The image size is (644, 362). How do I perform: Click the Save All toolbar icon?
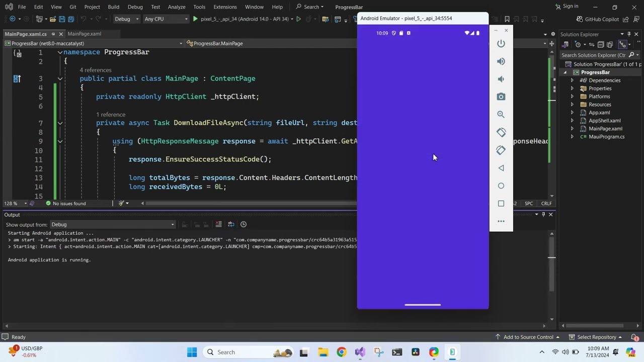tap(70, 19)
